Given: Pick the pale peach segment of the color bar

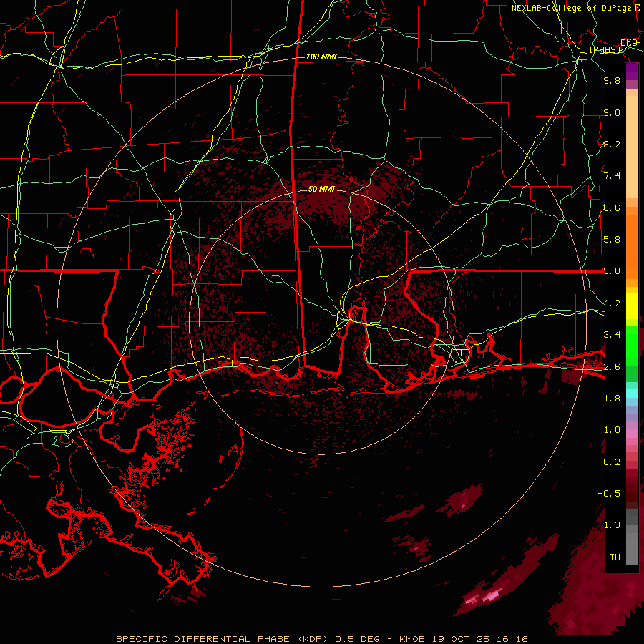Looking at the screenshot, I should coord(632,148).
